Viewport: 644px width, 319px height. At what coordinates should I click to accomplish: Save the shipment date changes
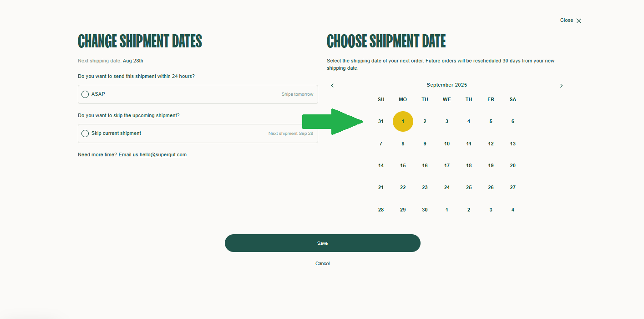323,243
